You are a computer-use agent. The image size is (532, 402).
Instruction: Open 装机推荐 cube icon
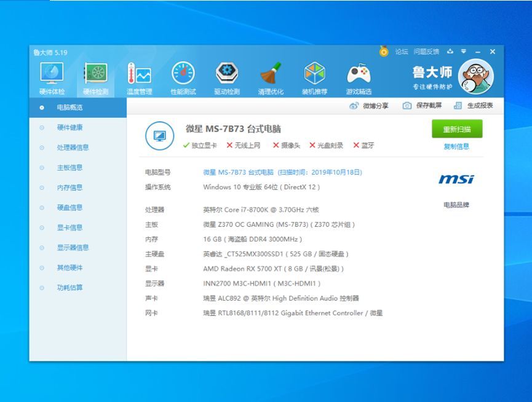coord(314,78)
